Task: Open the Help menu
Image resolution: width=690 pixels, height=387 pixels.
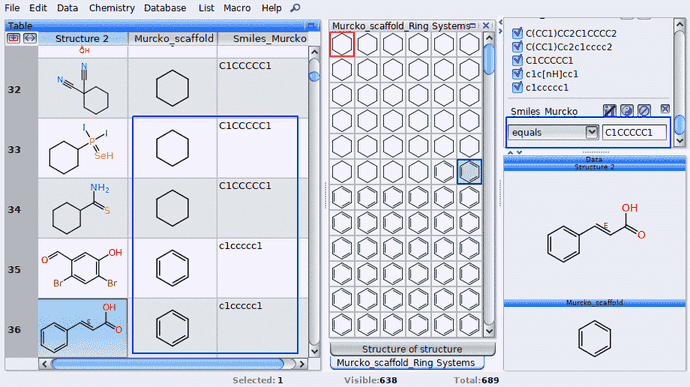Action: [271, 8]
